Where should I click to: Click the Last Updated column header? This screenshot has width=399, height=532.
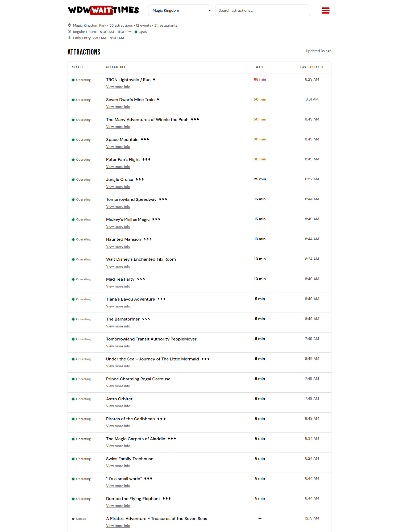coord(312,67)
